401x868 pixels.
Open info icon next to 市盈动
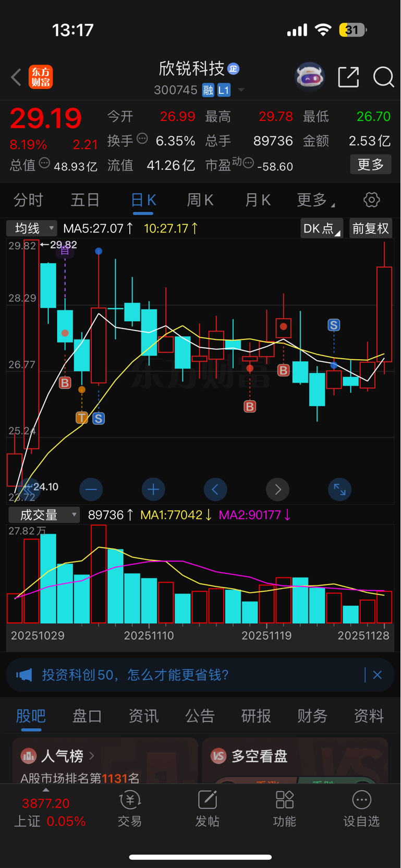pos(248,163)
